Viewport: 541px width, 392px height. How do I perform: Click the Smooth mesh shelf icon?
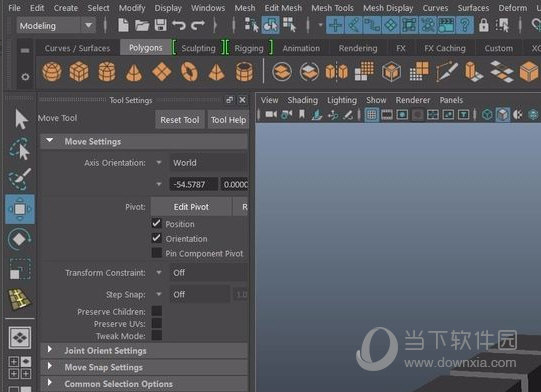364,71
